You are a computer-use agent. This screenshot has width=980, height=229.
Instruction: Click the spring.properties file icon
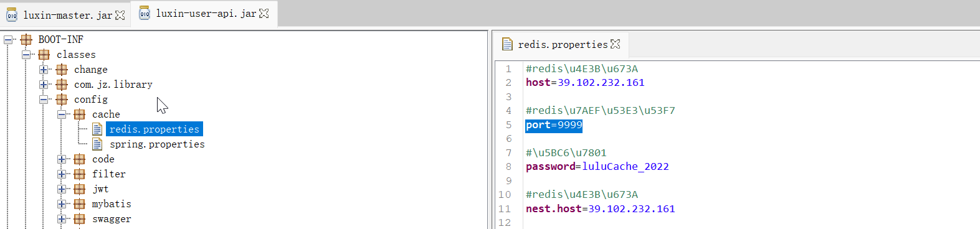tap(97, 144)
